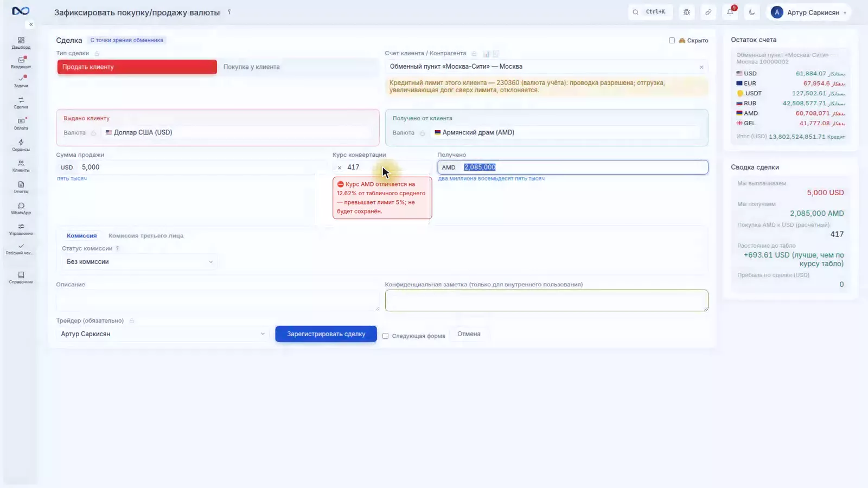This screenshot has height=488, width=868.
Task: Select Покупка у клиента deal type
Action: (x=297, y=67)
